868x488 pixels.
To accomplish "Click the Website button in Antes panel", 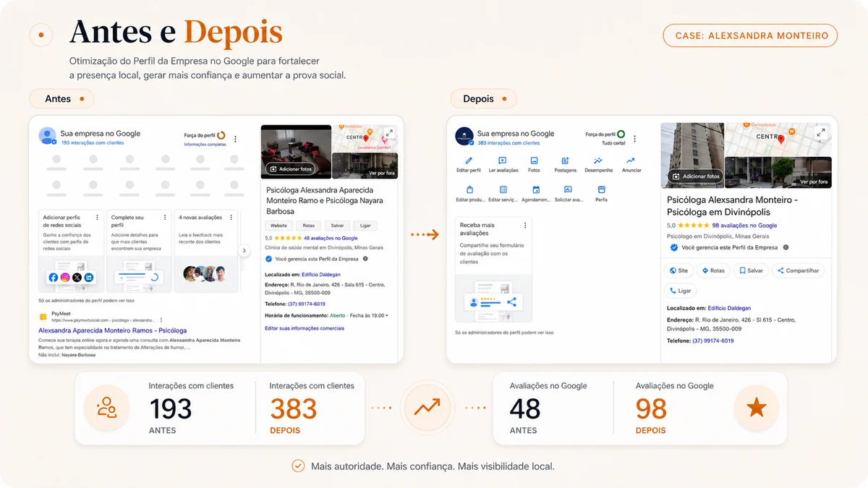I will click(x=279, y=226).
